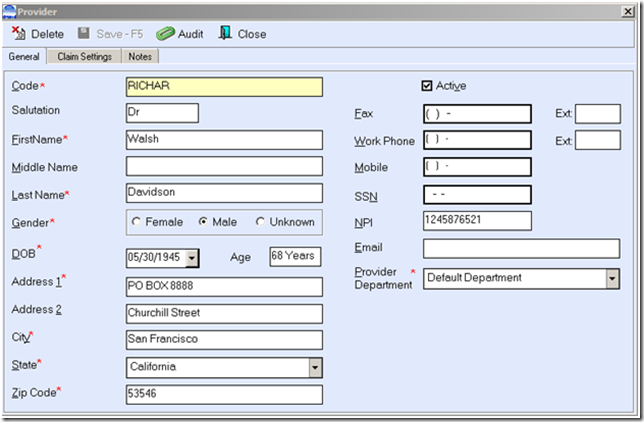
Task: Select the Unknown gender option
Action: 260,222
